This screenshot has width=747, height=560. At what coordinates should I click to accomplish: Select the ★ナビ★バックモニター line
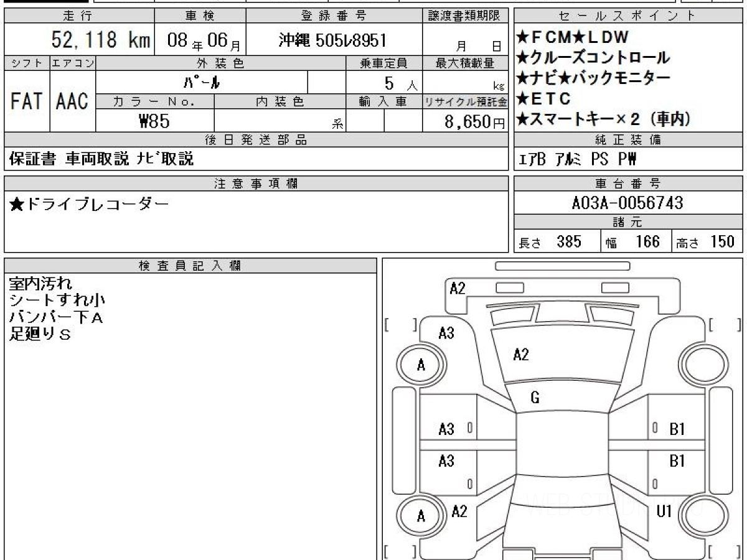[593, 78]
